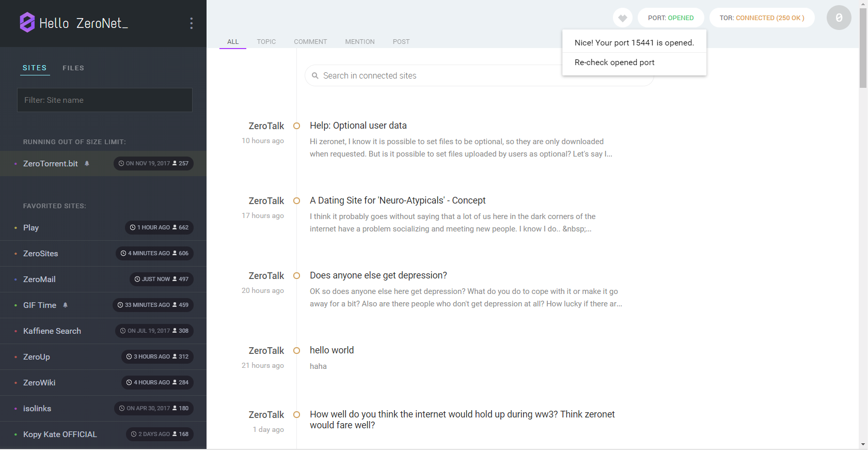Click the ZeroNet hexagon logo
The height and width of the screenshot is (450, 868).
27,22
